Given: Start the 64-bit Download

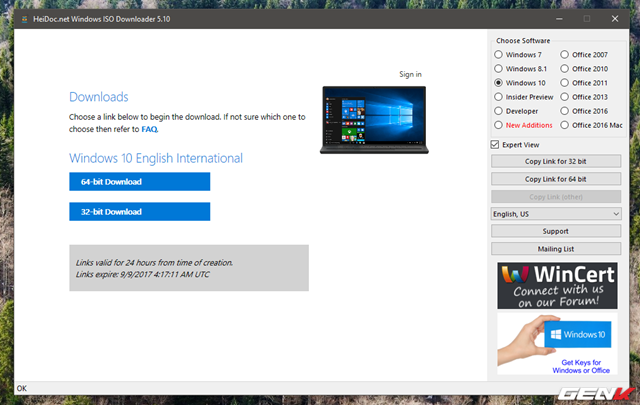Looking at the screenshot, I should tap(140, 181).
